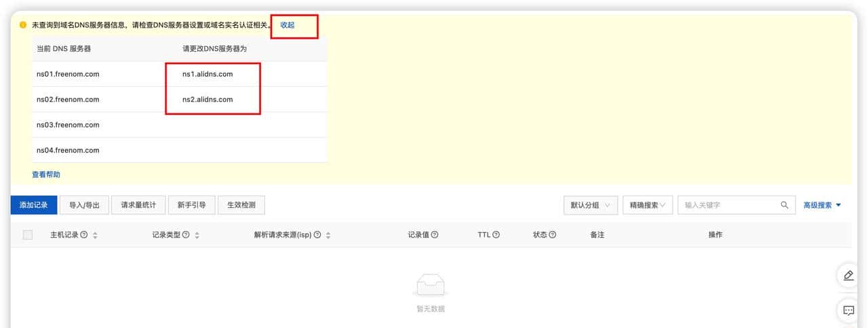Sort by 记录类型 column
868x328 pixels.
(x=197, y=235)
